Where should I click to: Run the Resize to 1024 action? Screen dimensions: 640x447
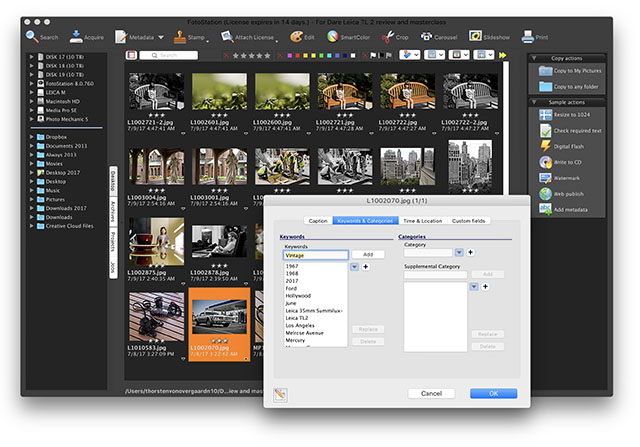coord(564,115)
